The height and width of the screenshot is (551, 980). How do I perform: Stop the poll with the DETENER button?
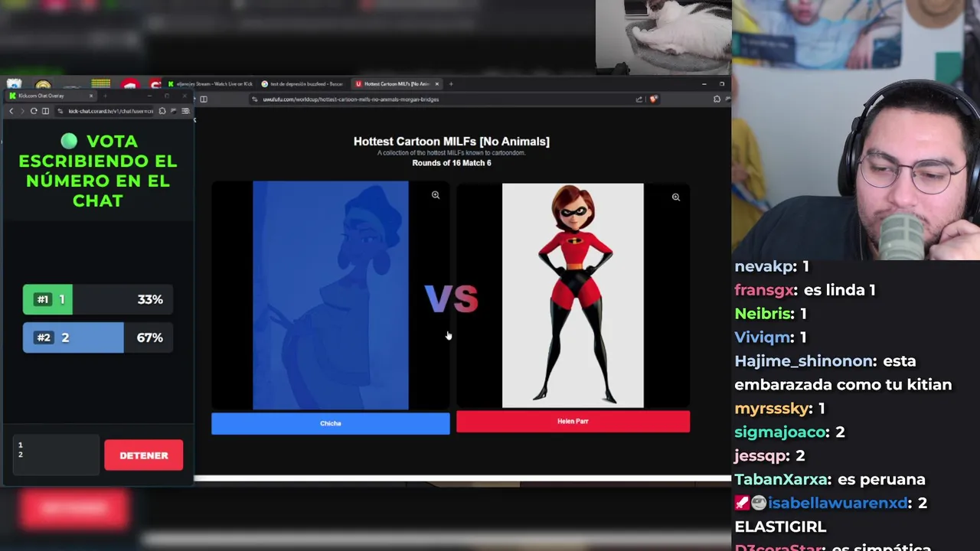click(x=144, y=455)
